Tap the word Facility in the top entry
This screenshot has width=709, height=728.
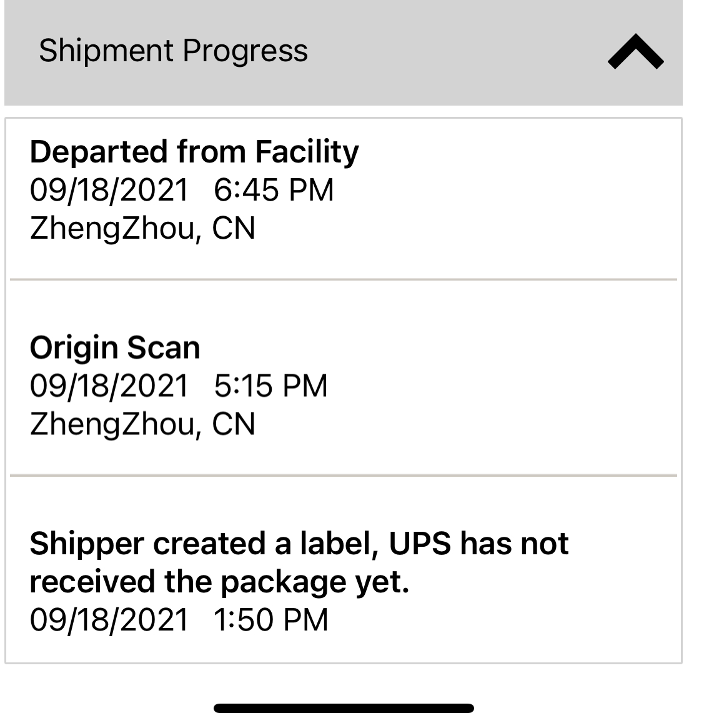click(307, 152)
